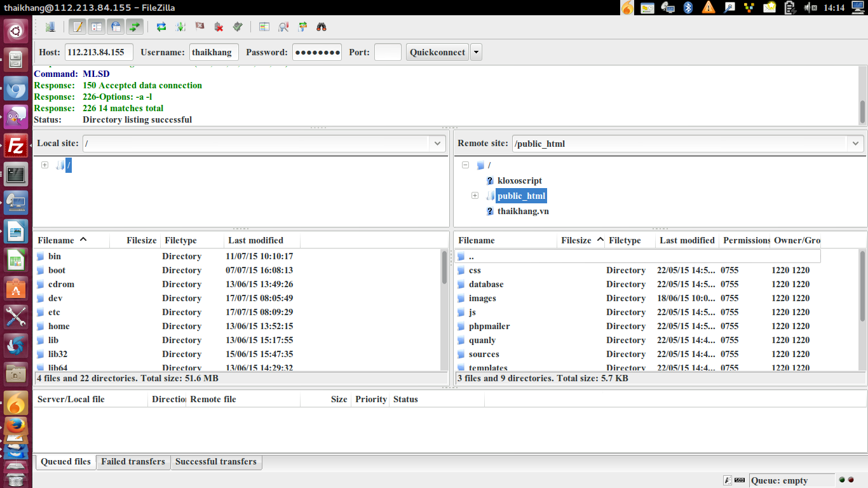The width and height of the screenshot is (868, 488).
Task: Open the Quickconnect history dropdown arrow
Action: click(476, 52)
